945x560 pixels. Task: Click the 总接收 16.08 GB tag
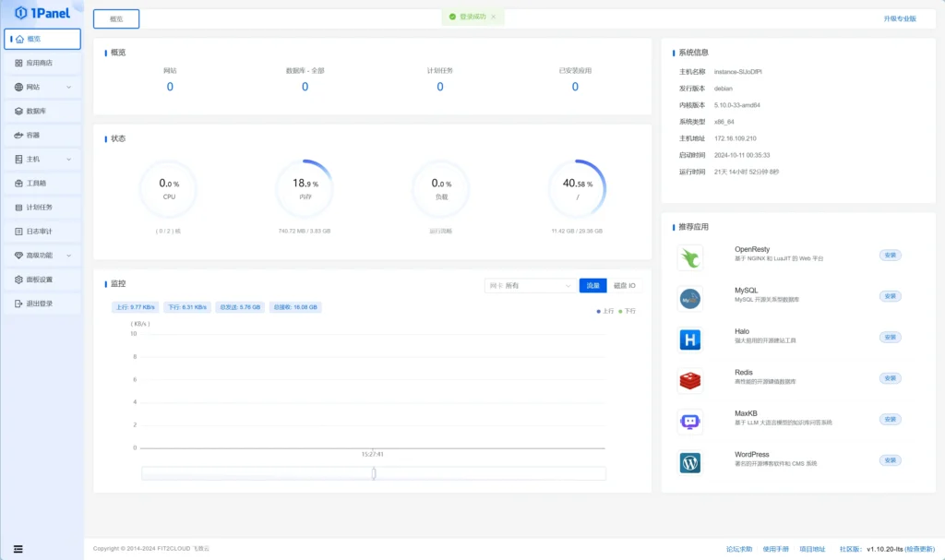click(x=295, y=307)
